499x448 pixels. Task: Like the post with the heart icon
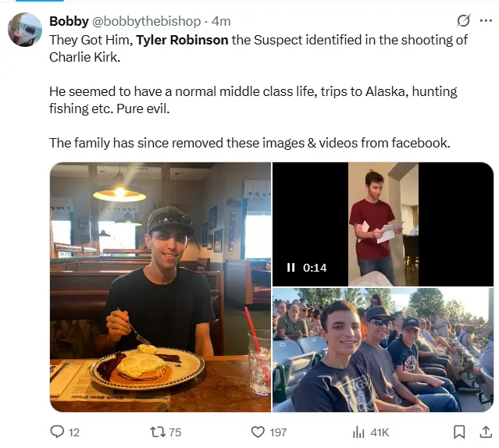[258, 432]
